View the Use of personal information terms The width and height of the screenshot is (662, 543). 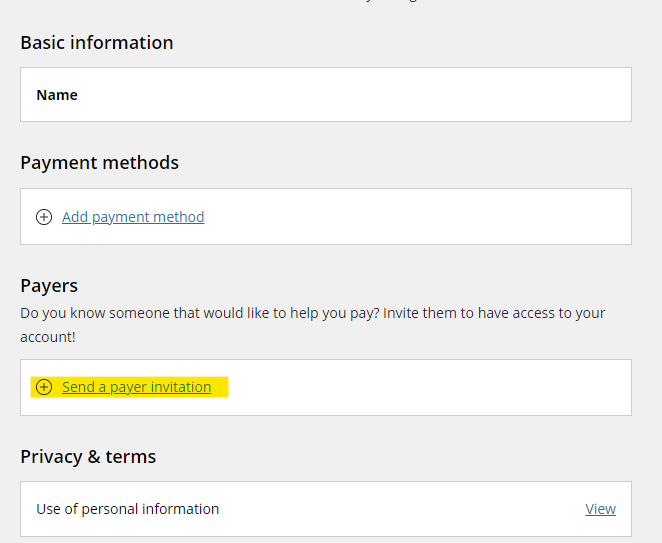click(600, 509)
